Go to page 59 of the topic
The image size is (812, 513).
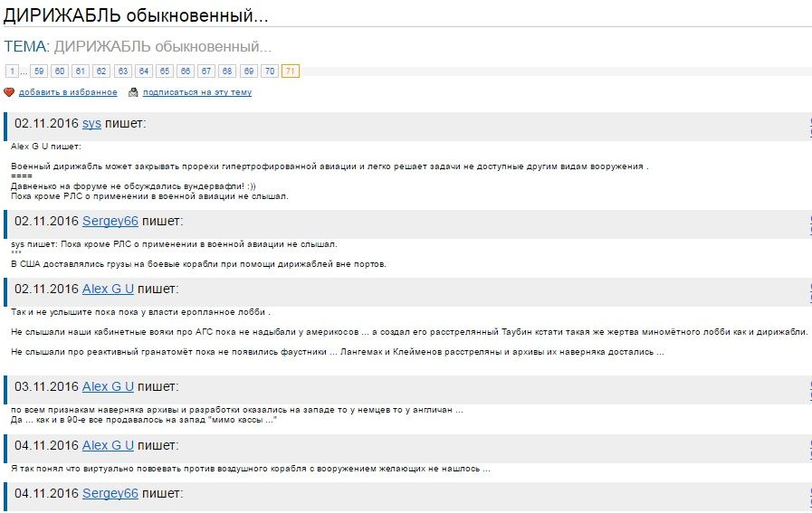click(39, 71)
